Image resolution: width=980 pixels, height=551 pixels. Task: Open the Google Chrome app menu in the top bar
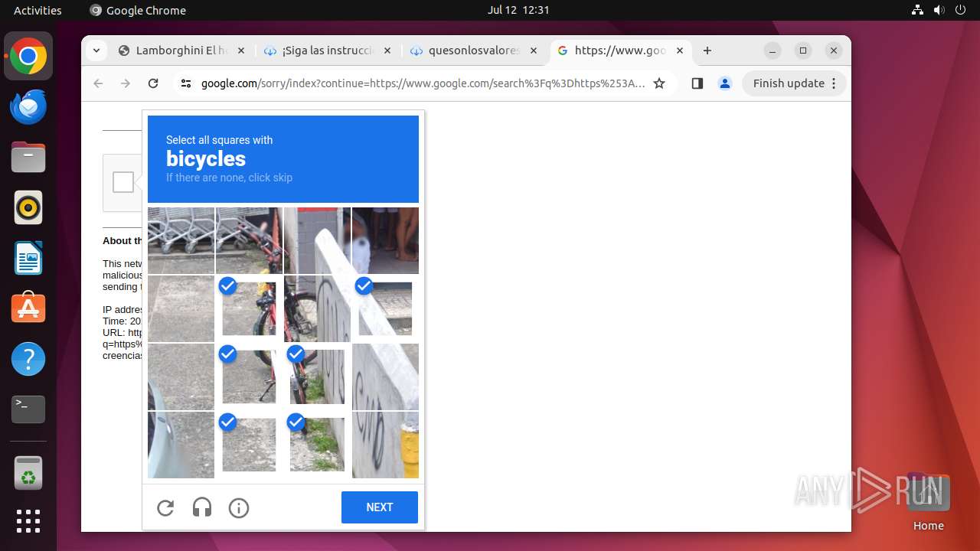click(x=139, y=10)
